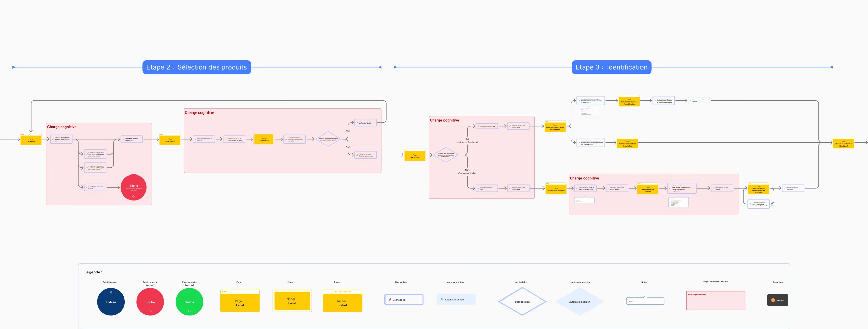Select the pink User cognitive load swatch
Viewport: 868px width, 329px height.
coord(715,301)
